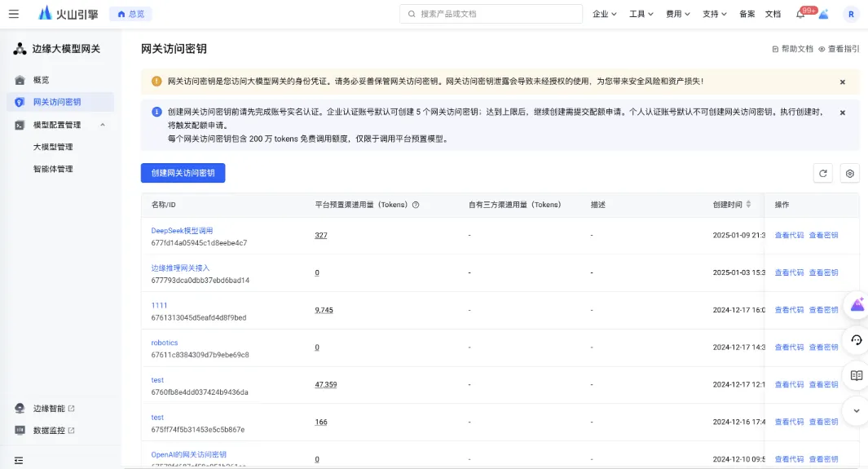Open the hamburger menu in top bar
Image resolution: width=868 pixels, height=469 pixels.
14,14
